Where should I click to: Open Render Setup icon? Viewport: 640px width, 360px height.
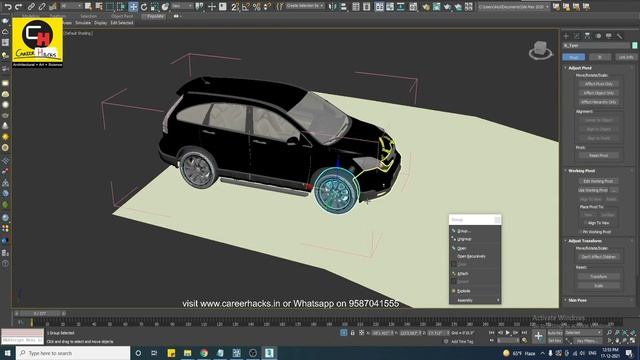coord(436,7)
